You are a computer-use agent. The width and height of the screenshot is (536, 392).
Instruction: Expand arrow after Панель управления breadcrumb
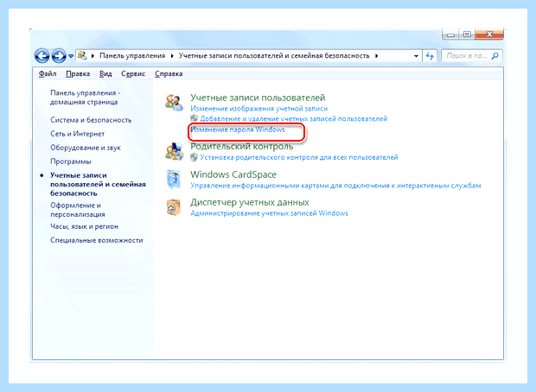[x=172, y=55]
